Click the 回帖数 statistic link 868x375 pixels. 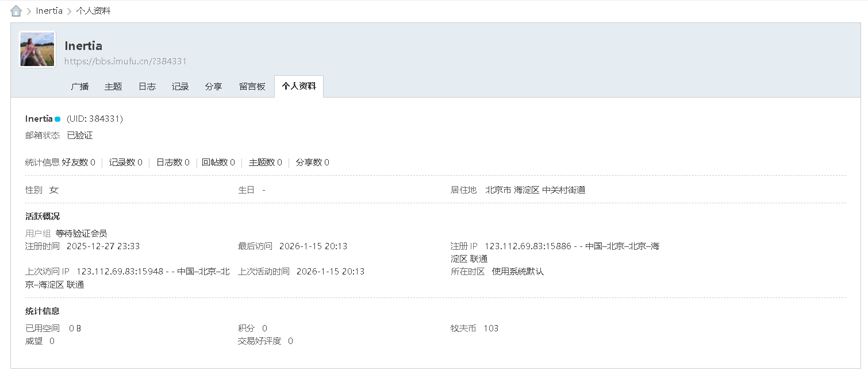pyautogui.click(x=217, y=162)
